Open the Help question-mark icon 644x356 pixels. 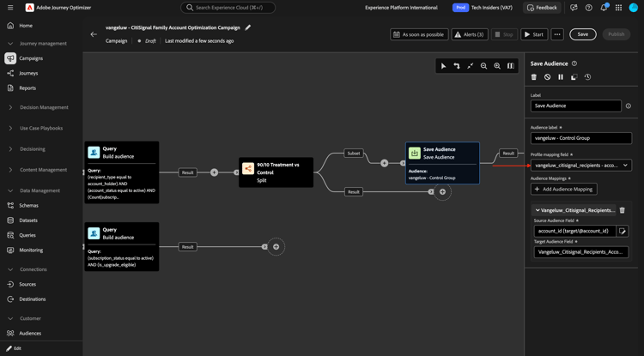pos(588,8)
